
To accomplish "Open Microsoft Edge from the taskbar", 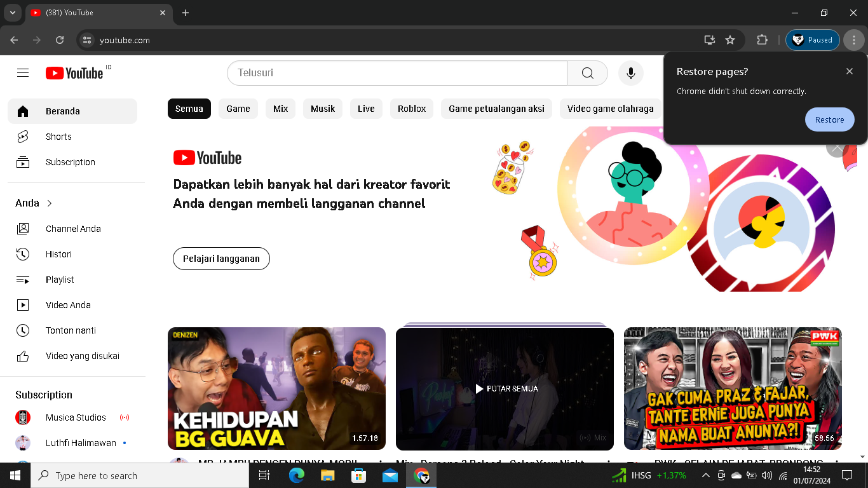I will (x=297, y=475).
